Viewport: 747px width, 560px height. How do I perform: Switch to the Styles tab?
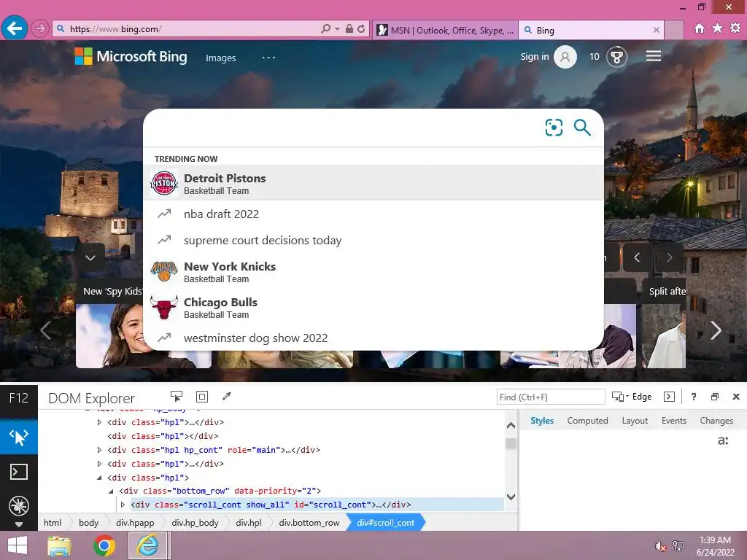tap(542, 421)
